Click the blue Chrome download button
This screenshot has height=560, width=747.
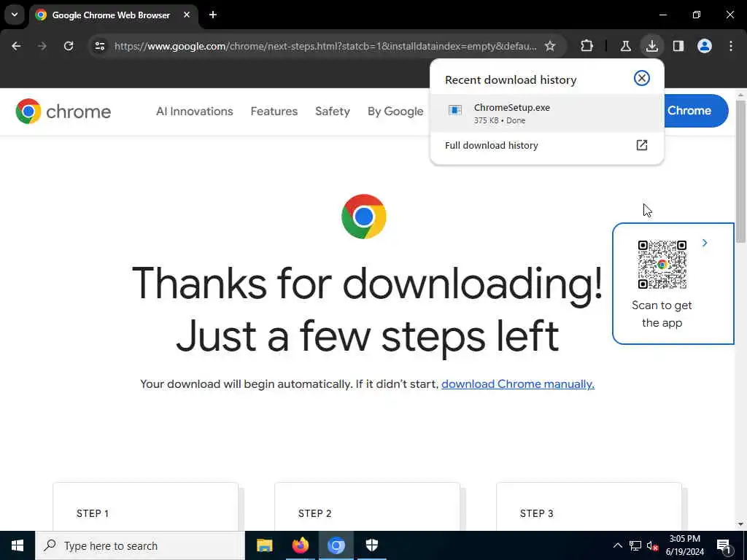click(x=696, y=111)
